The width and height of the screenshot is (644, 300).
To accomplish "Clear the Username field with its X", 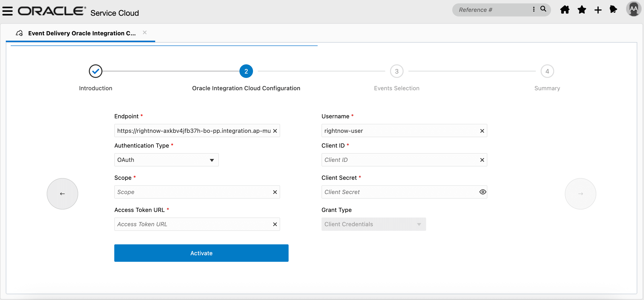I will [x=482, y=131].
